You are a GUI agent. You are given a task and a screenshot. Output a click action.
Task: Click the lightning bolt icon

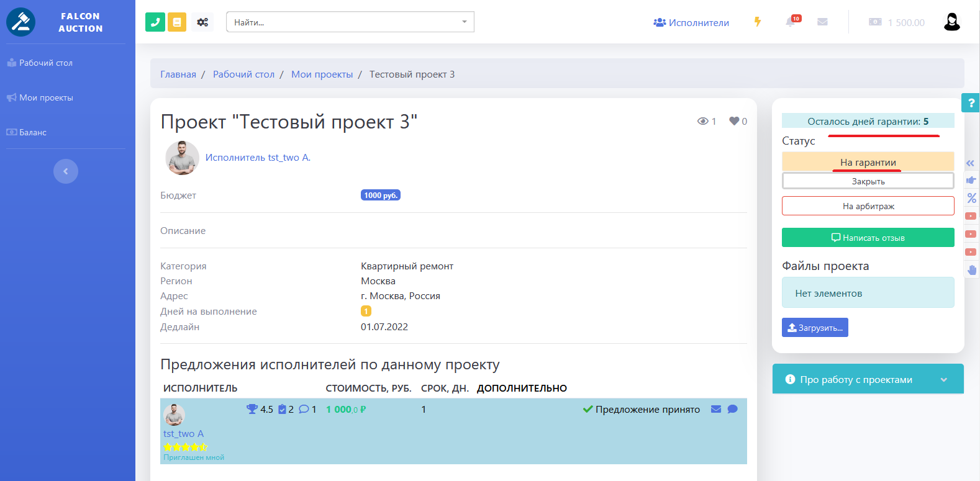pos(758,22)
